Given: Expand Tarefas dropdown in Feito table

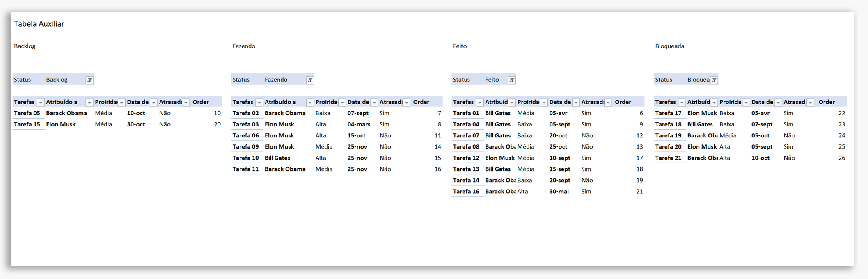Looking at the screenshot, I should coord(479,103).
